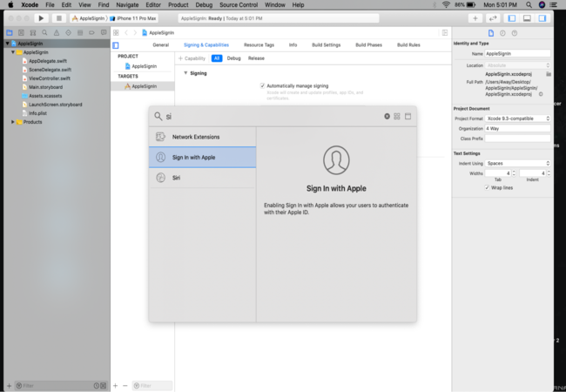
Task: Adjust Indent width stepper
Action: click(549, 173)
